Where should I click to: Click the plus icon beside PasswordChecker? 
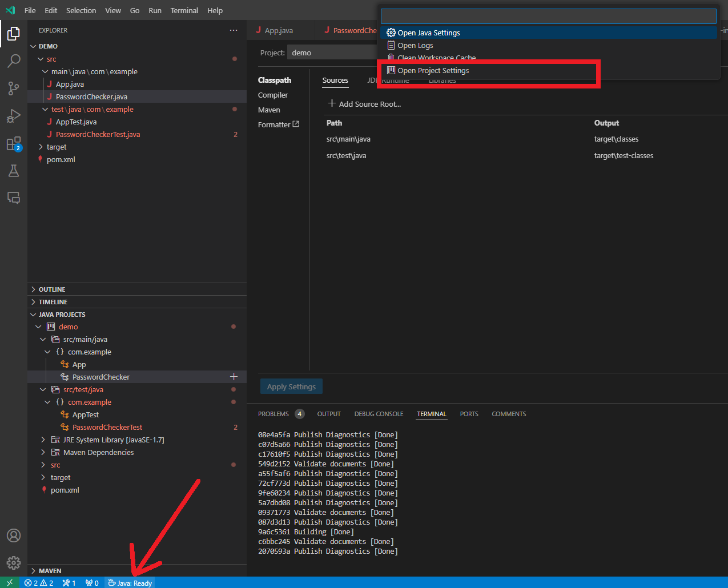[234, 377]
